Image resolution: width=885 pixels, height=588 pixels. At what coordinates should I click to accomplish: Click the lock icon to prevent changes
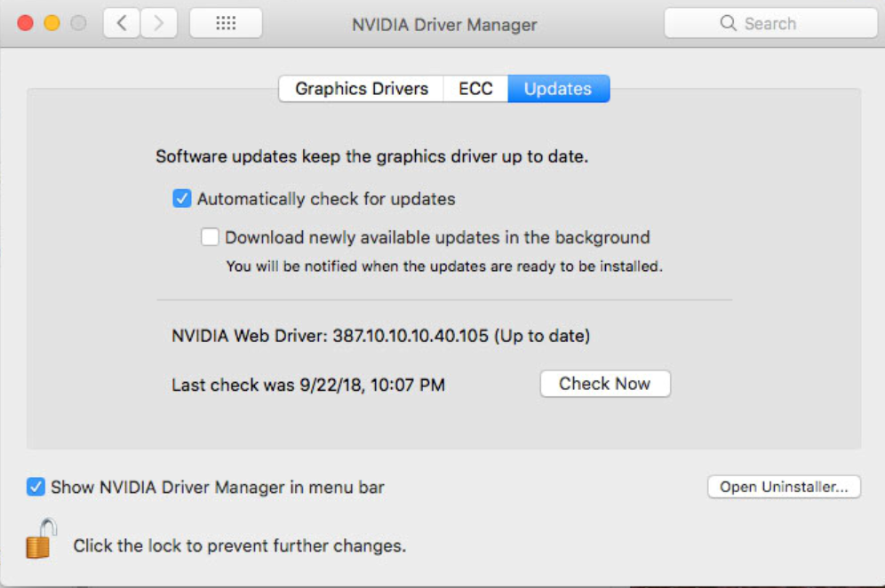tap(41, 539)
